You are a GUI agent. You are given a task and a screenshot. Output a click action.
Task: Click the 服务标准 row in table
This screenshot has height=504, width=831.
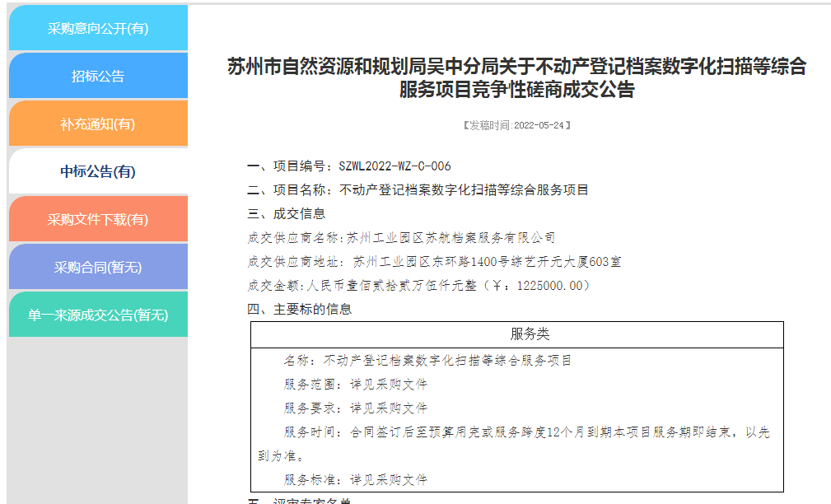coord(356,480)
